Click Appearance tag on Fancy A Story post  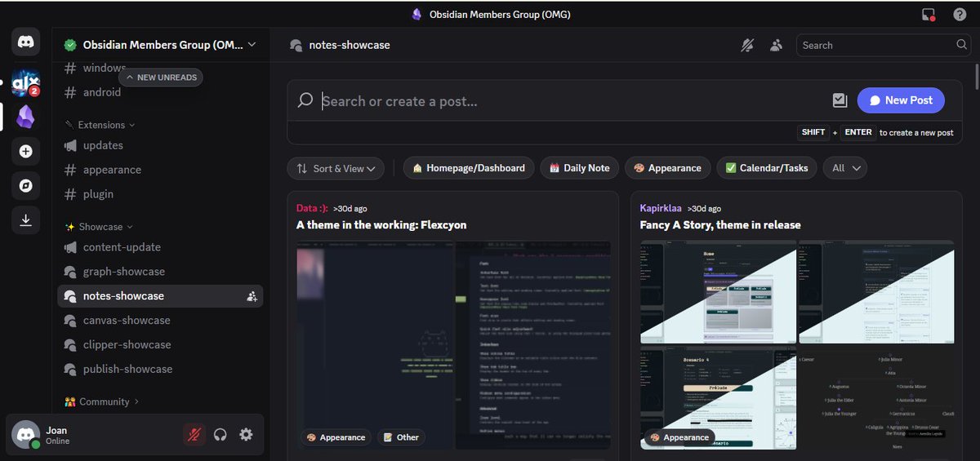679,437
